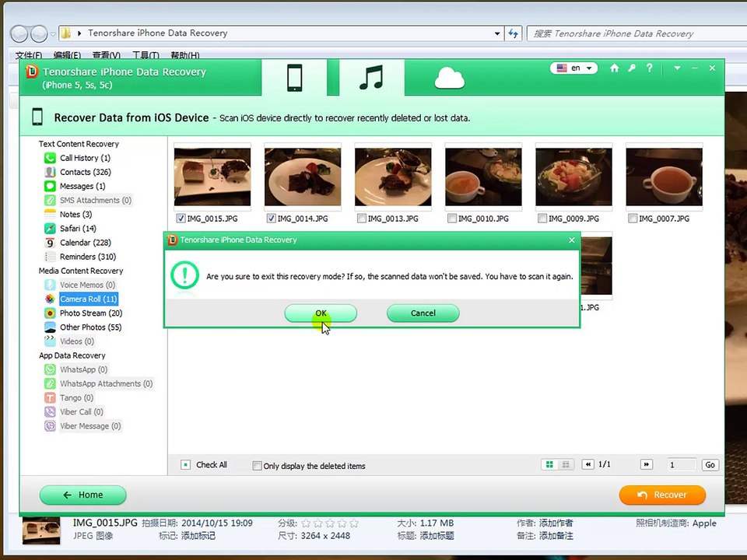The image size is (747, 560).
Task: Go to next page of results
Action: 646,465
